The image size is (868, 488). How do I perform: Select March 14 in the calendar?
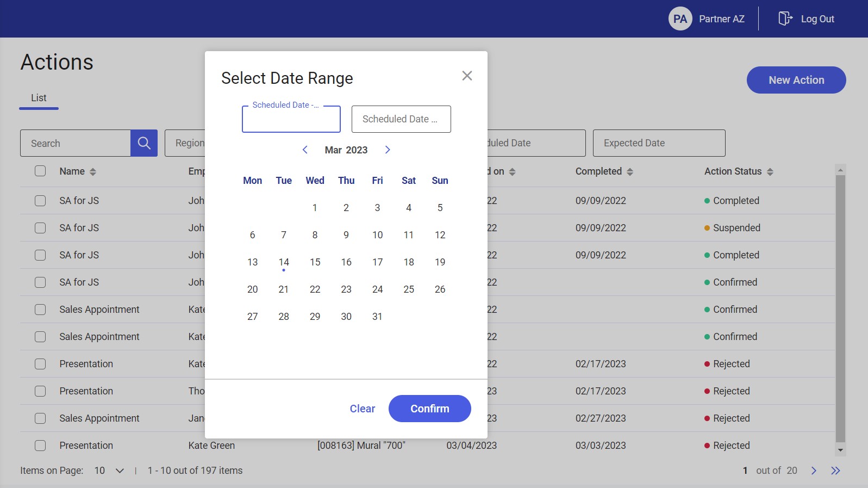click(x=284, y=262)
